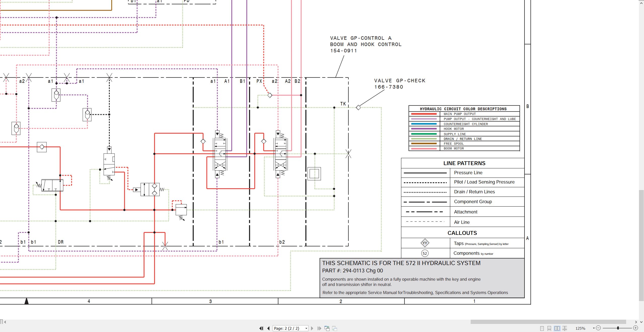The image size is (644, 332).
Task: Click the vertical scrollbar thumb
Action: tap(641, 245)
